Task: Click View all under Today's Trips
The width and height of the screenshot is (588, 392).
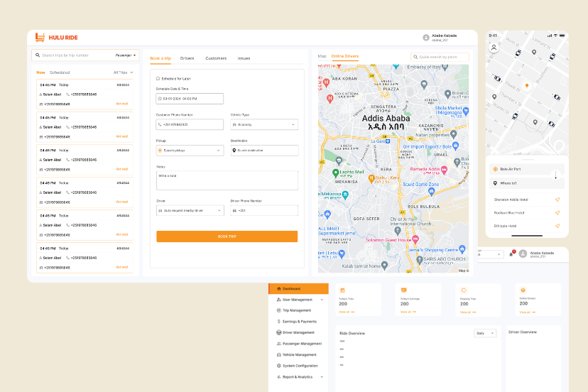Action: point(347,312)
